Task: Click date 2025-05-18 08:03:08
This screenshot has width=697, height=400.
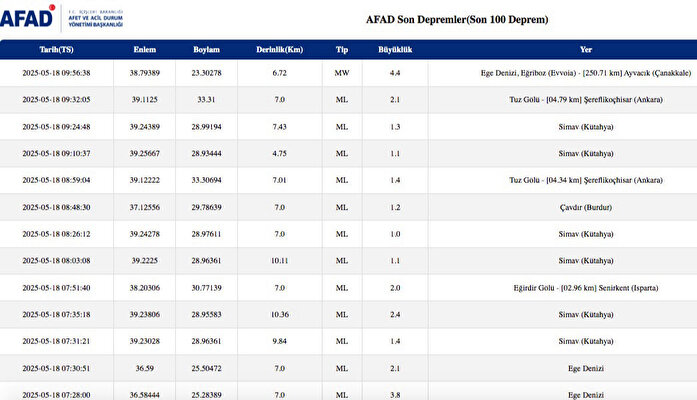Action: (x=56, y=260)
